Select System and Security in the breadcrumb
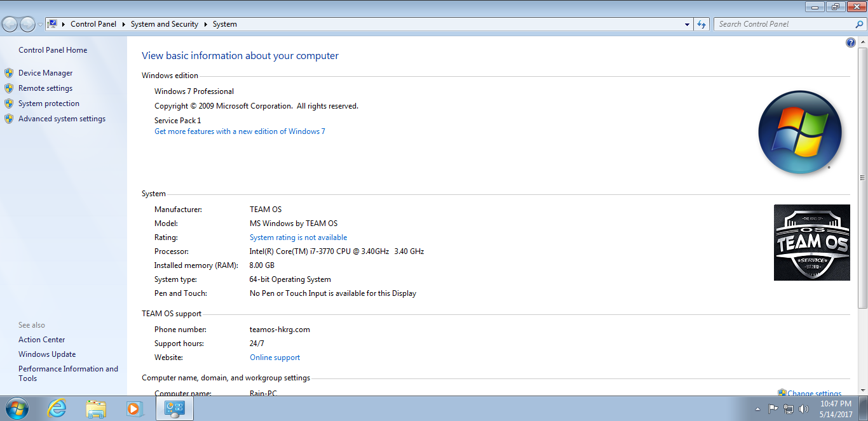The image size is (868, 421). (x=165, y=24)
